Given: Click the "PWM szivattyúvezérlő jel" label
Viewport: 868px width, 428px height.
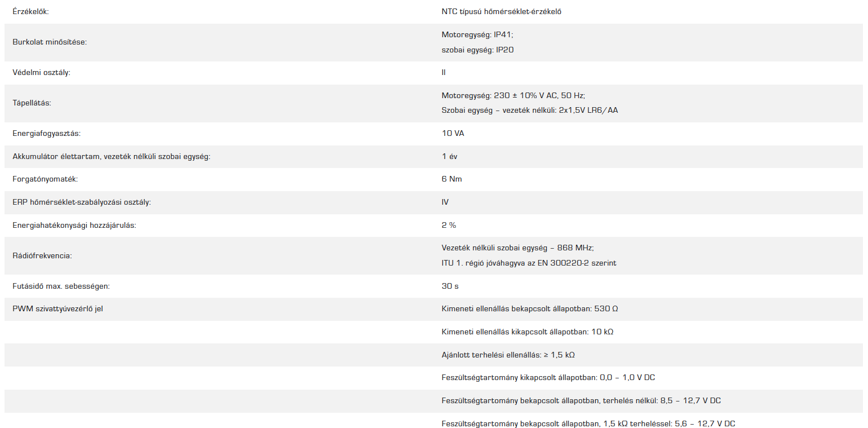Looking at the screenshot, I should pyautogui.click(x=57, y=309).
